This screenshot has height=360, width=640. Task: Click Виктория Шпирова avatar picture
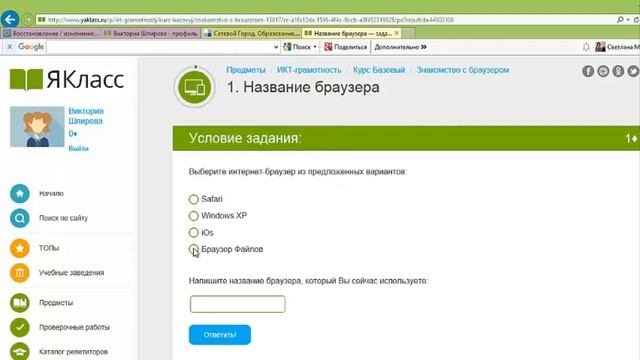[x=37, y=127]
